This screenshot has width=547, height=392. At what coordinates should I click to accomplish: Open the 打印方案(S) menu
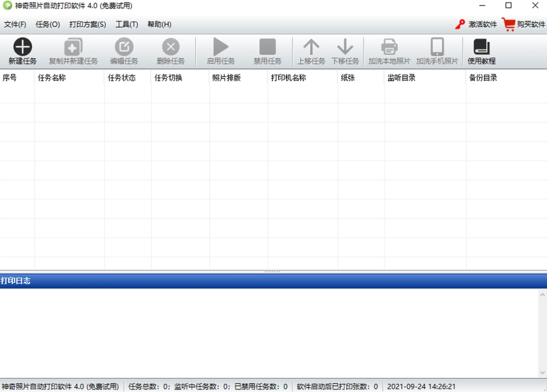(86, 24)
